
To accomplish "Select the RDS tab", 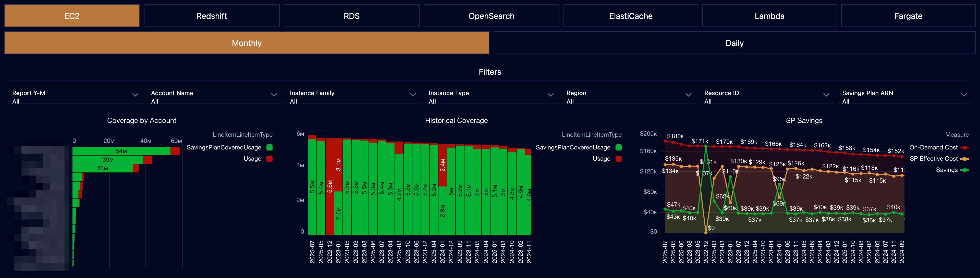I will click(x=351, y=16).
